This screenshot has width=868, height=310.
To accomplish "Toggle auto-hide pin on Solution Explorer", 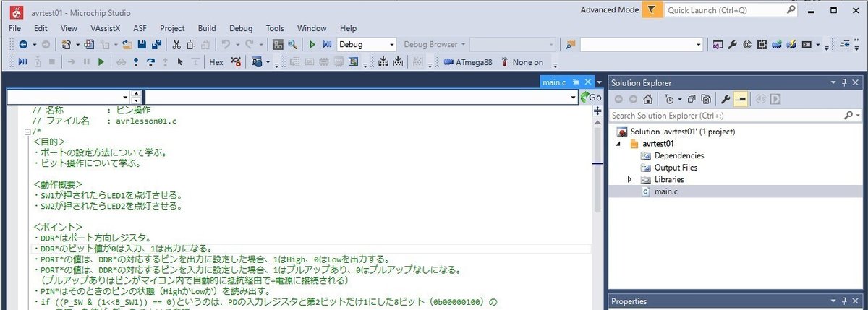I will tap(844, 82).
